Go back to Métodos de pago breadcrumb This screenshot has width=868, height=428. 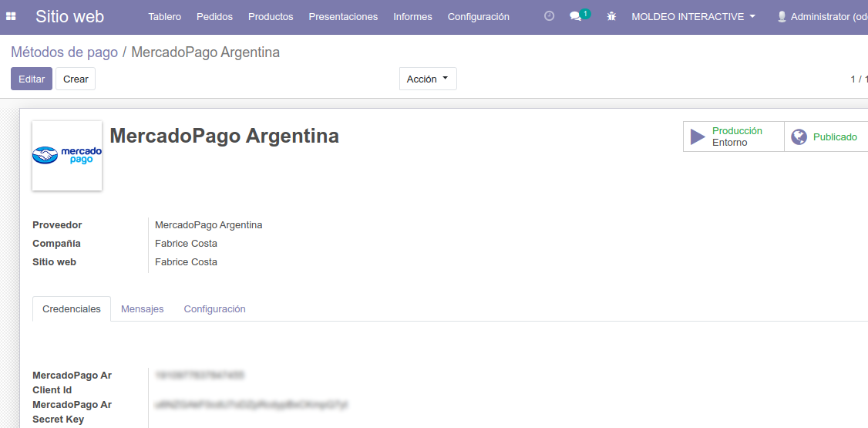pyautogui.click(x=64, y=52)
